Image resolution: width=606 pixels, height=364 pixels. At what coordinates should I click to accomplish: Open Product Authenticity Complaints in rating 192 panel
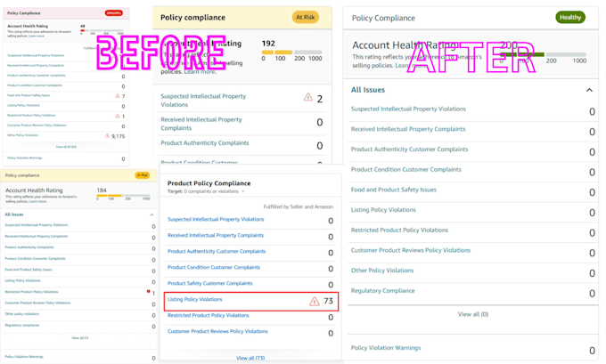tap(205, 142)
